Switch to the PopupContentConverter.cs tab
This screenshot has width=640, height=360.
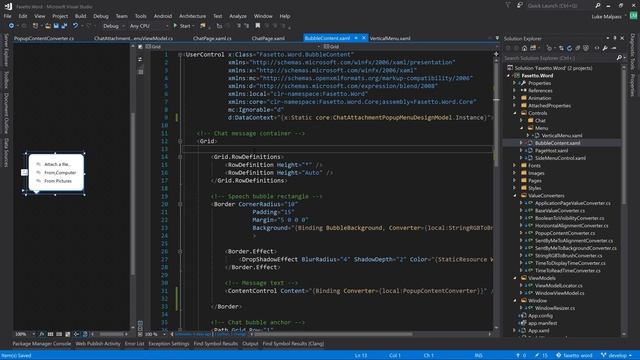click(x=44, y=38)
